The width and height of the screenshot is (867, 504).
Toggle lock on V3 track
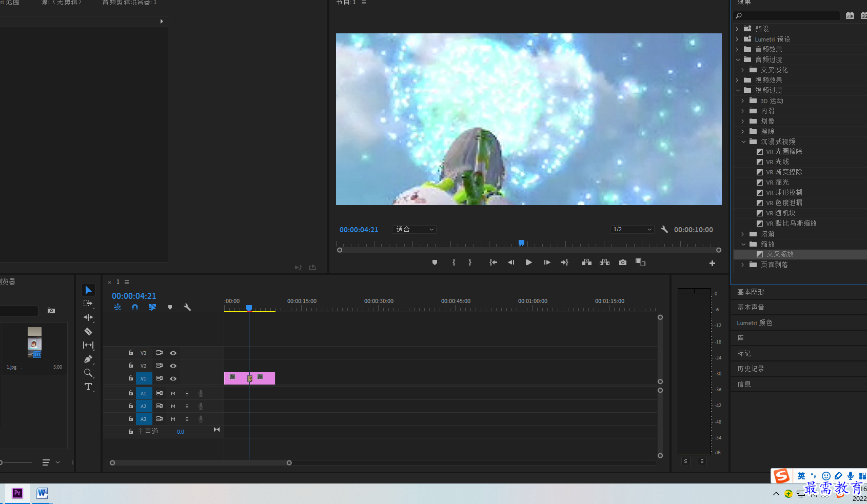click(x=130, y=352)
